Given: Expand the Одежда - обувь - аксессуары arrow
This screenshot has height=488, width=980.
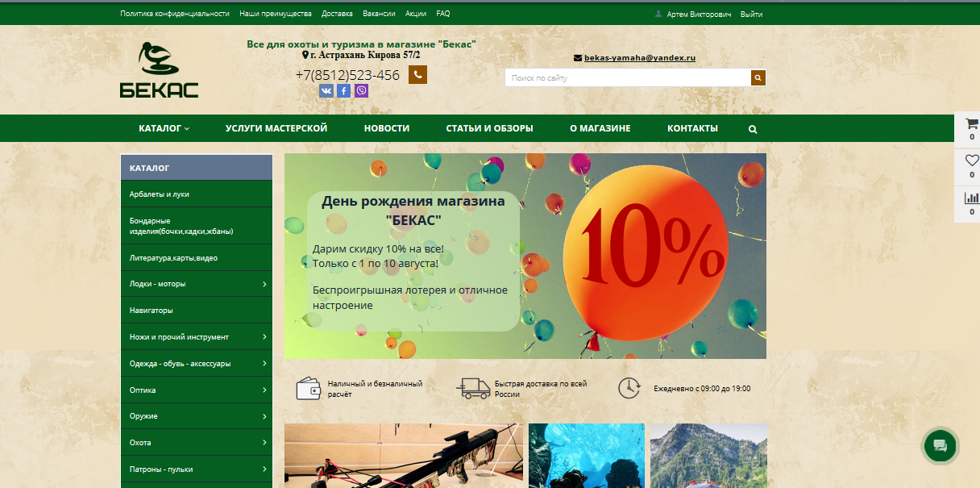Looking at the screenshot, I should point(264,364).
